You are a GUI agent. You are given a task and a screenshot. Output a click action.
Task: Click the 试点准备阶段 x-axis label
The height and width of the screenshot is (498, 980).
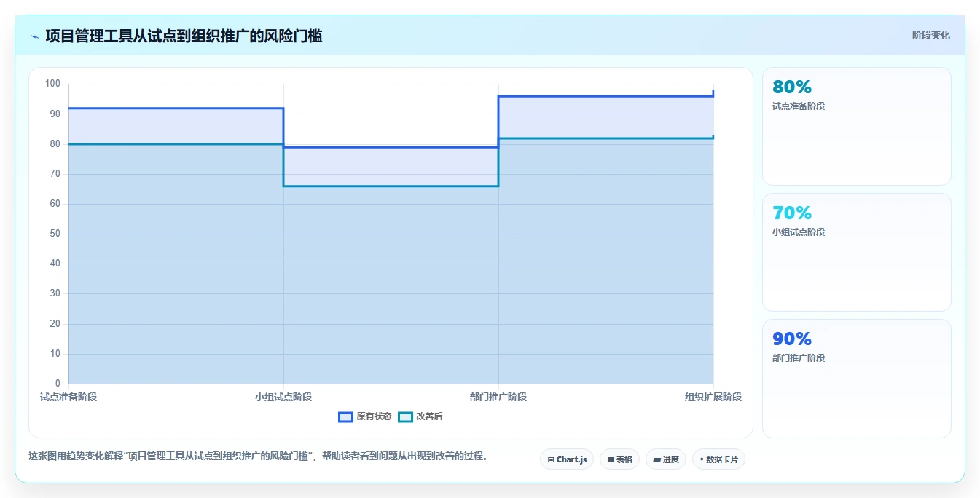click(68, 397)
